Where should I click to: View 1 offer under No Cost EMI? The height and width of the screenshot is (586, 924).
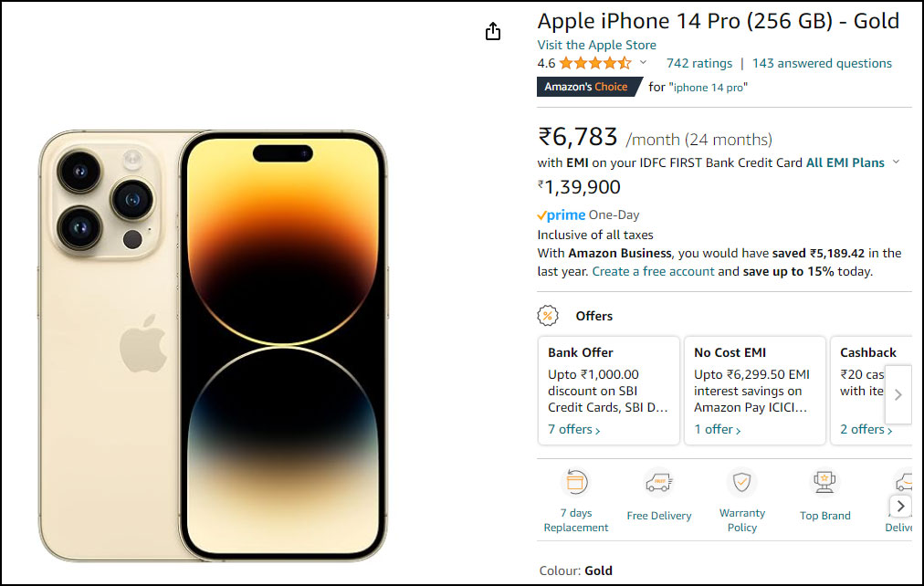coord(717,429)
